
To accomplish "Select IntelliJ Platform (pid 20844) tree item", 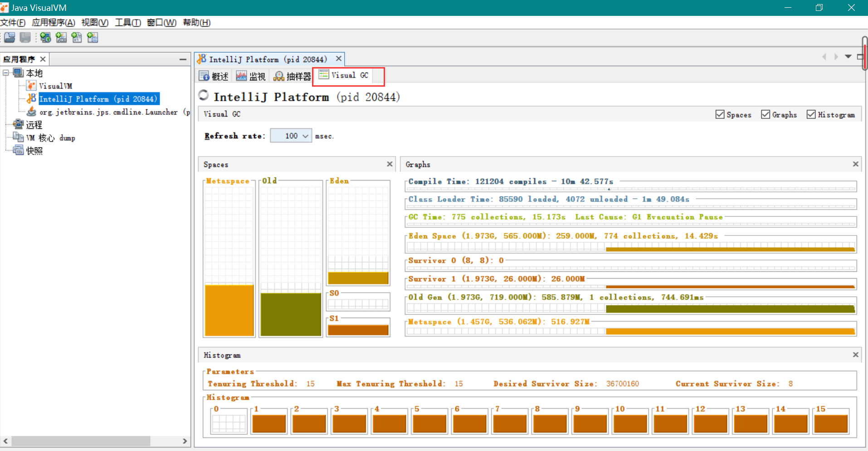I will click(x=98, y=98).
